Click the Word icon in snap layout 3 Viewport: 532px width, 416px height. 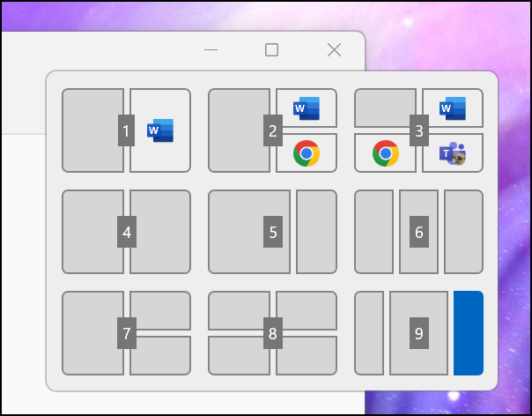tap(453, 108)
